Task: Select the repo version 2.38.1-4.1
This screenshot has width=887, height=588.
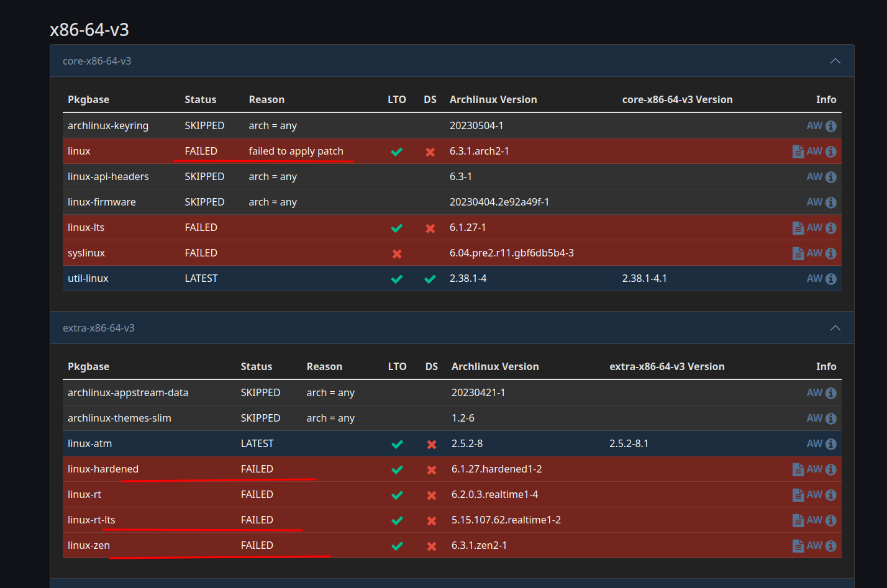Action: [x=645, y=278]
